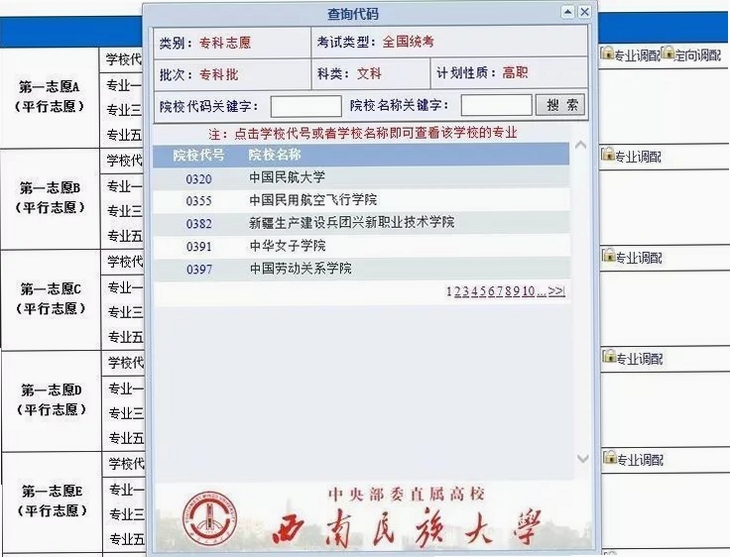Click 专业调配 lock icon in 第一志愿B row
This screenshot has height=557, width=730.
pyautogui.click(x=608, y=154)
